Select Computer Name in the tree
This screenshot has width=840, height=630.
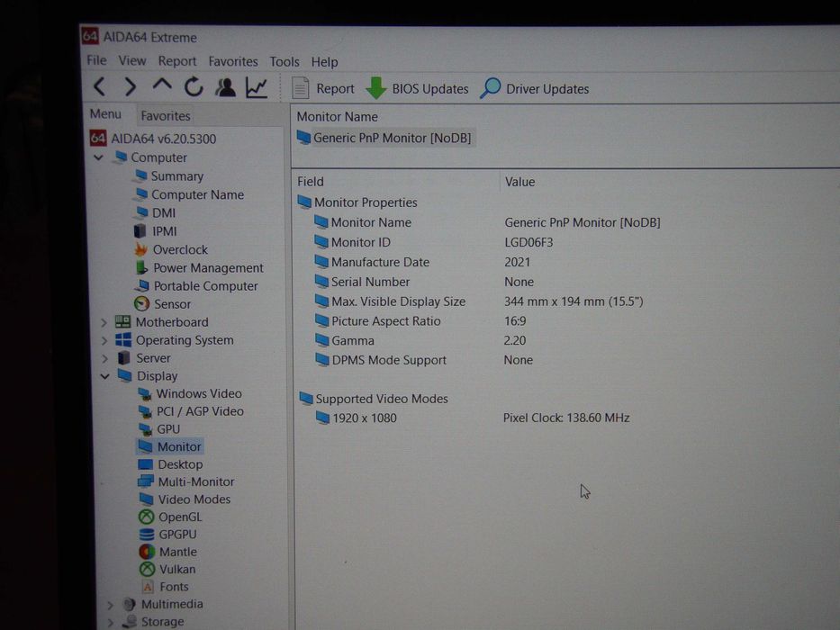tap(189, 194)
